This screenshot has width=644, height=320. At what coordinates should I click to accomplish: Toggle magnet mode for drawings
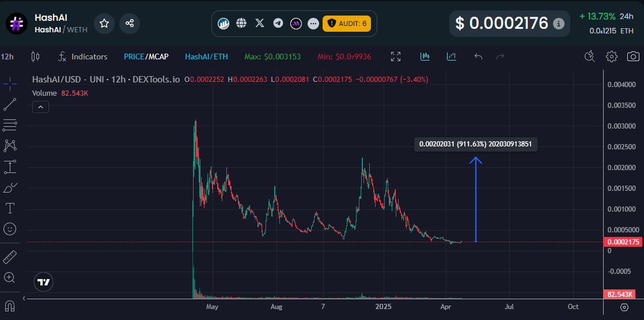click(10, 306)
